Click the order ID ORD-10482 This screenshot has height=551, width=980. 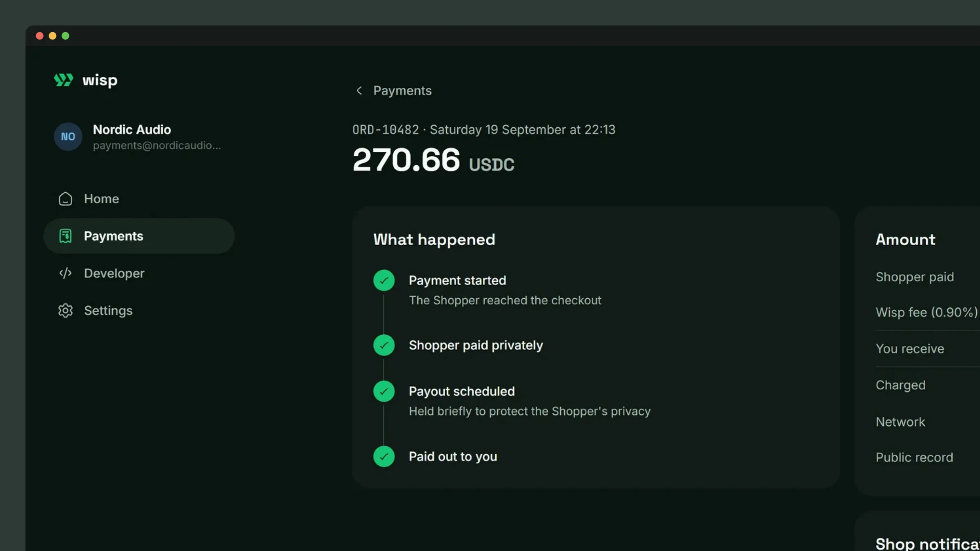pyautogui.click(x=385, y=129)
